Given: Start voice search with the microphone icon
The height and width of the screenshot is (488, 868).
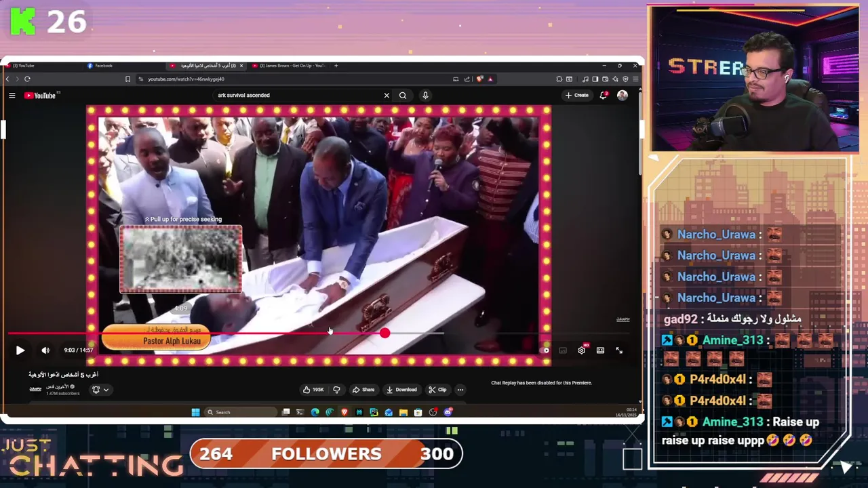Looking at the screenshot, I should (x=425, y=96).
